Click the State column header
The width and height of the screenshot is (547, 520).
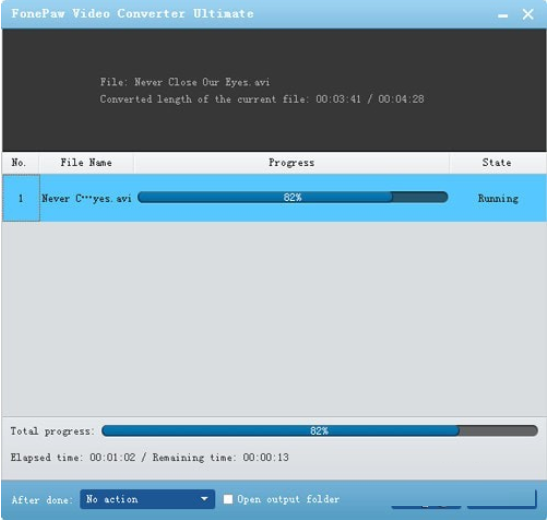(x=497, y=163)
